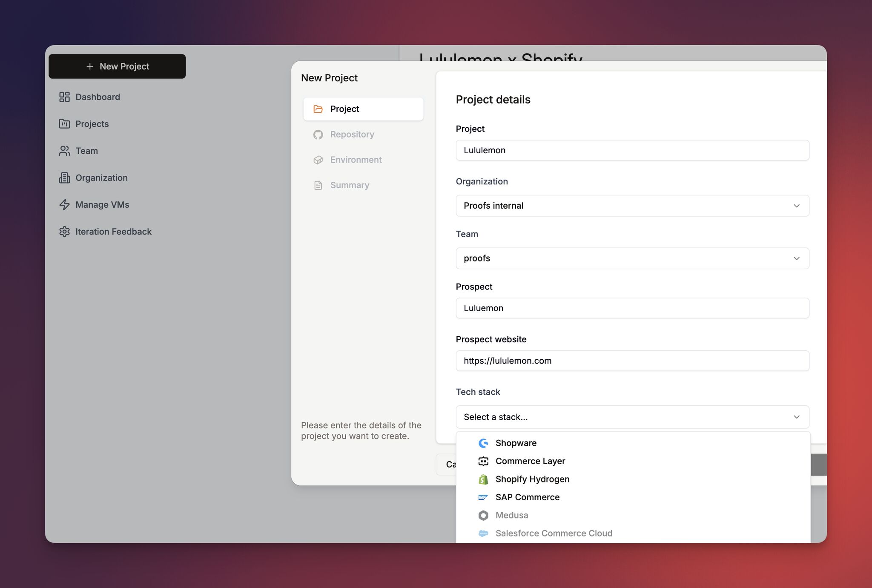Viewport: 872px width, 588px height.
Task: Collapse the Tech stack dropdown
Action: (x=796, y=417)
